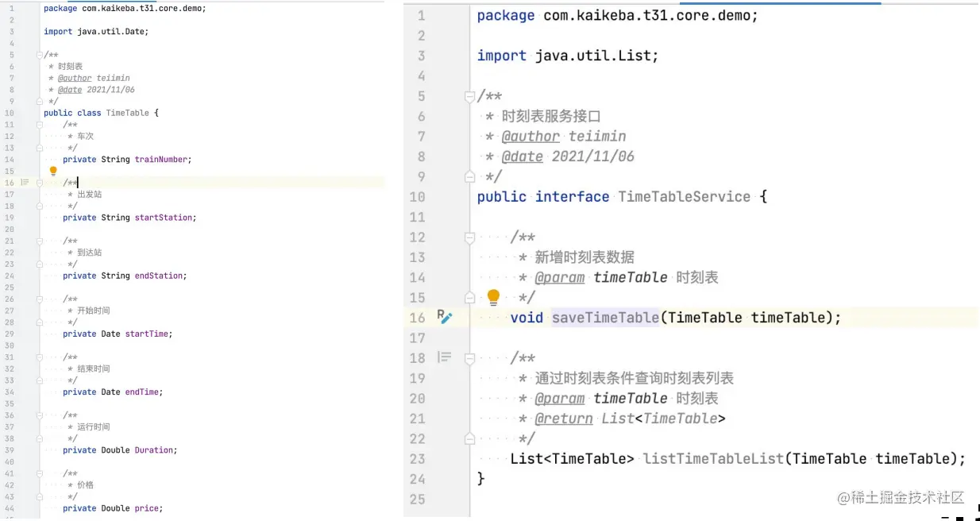
Task: Click TimeTable class name in class declaration
Action: pos(127,113)
